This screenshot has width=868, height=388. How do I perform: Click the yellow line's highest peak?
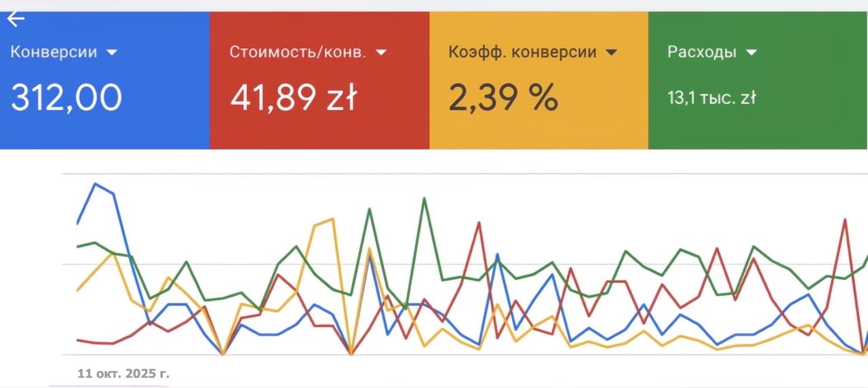coord(333,219)
